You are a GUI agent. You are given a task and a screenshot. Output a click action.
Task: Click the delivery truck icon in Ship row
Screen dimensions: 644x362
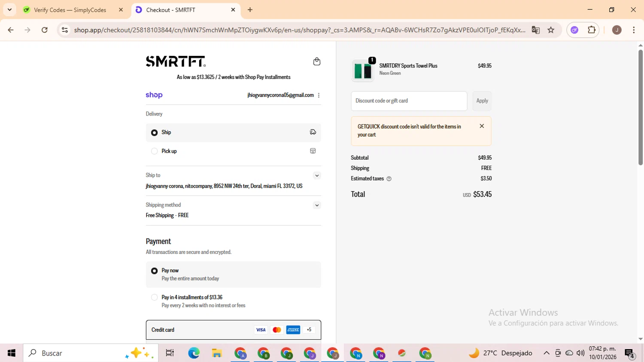(x=313, y=132)
